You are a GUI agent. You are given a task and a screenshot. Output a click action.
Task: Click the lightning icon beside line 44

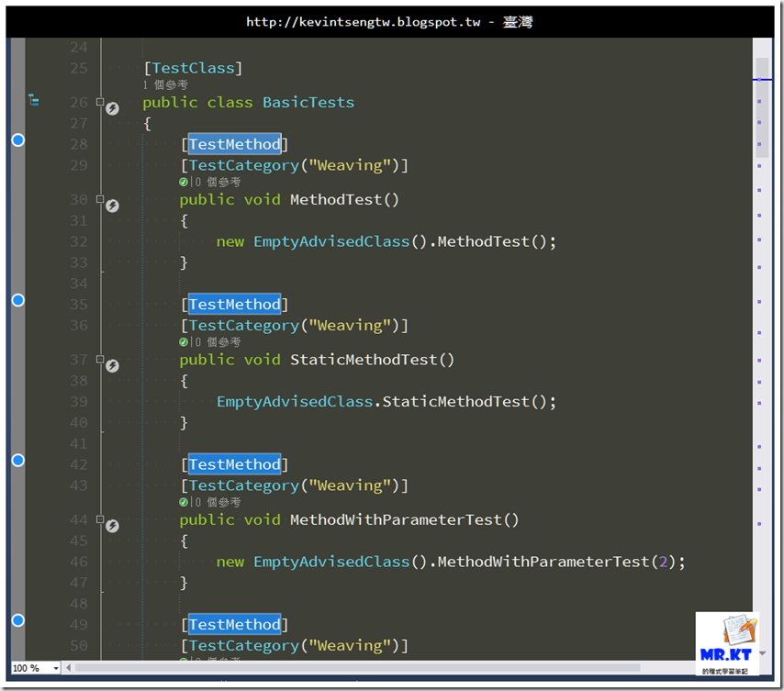[113, 526]
